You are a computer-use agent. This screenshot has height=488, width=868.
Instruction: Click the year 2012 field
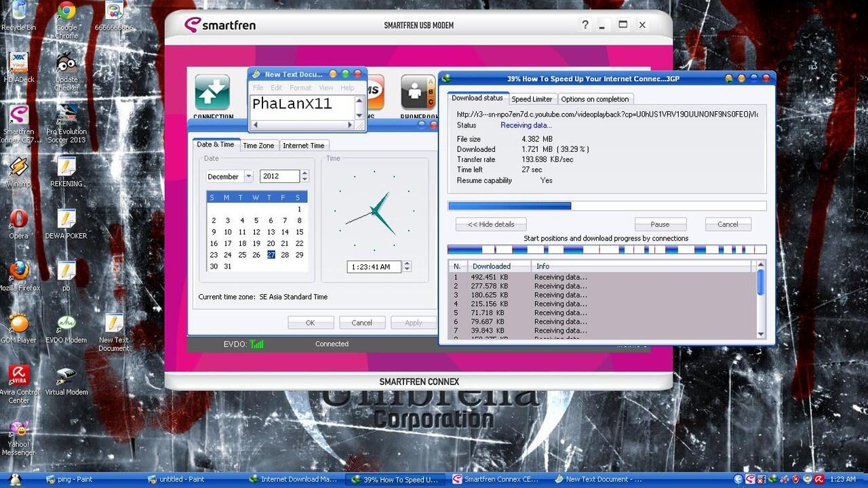pyautogui.click(x=279, y=176)
